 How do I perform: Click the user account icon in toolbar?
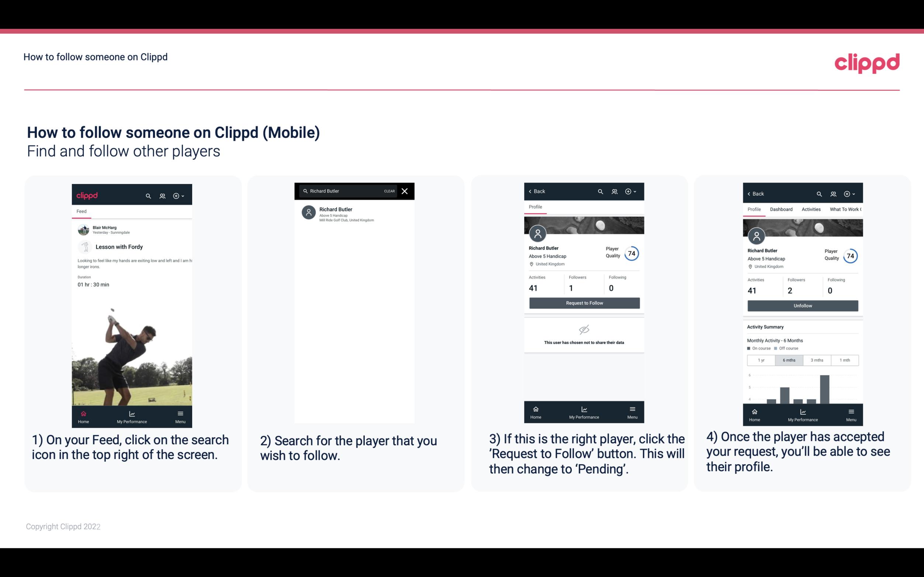pyautogui.click(x=162, y=195)
